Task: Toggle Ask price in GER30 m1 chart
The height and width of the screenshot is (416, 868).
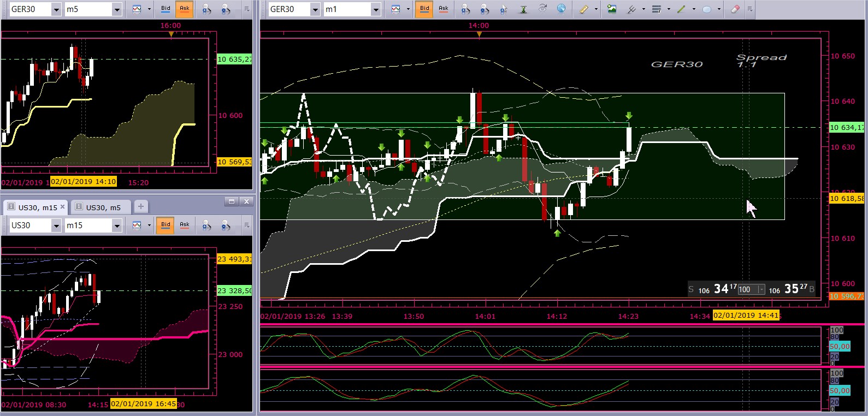Action: click(444, 9)
